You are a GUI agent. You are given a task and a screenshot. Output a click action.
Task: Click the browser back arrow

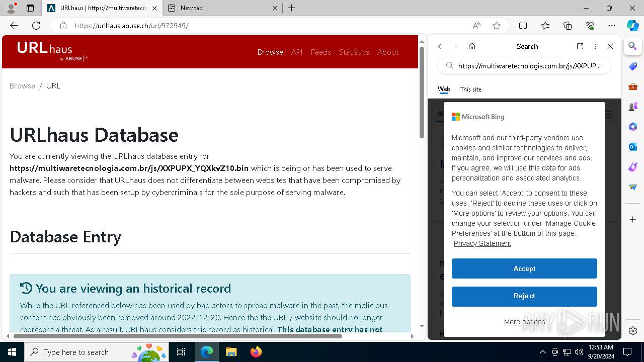pos(14,26)
